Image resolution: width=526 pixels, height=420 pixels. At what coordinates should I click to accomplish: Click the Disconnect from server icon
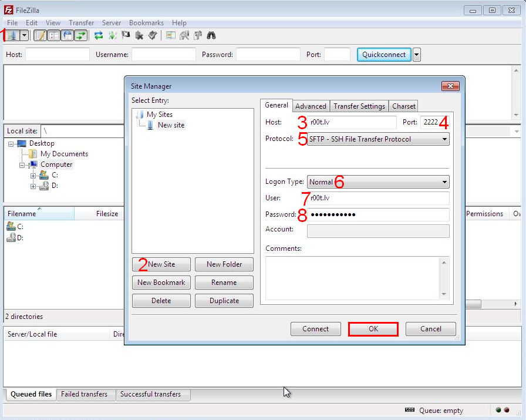[139, 35]
